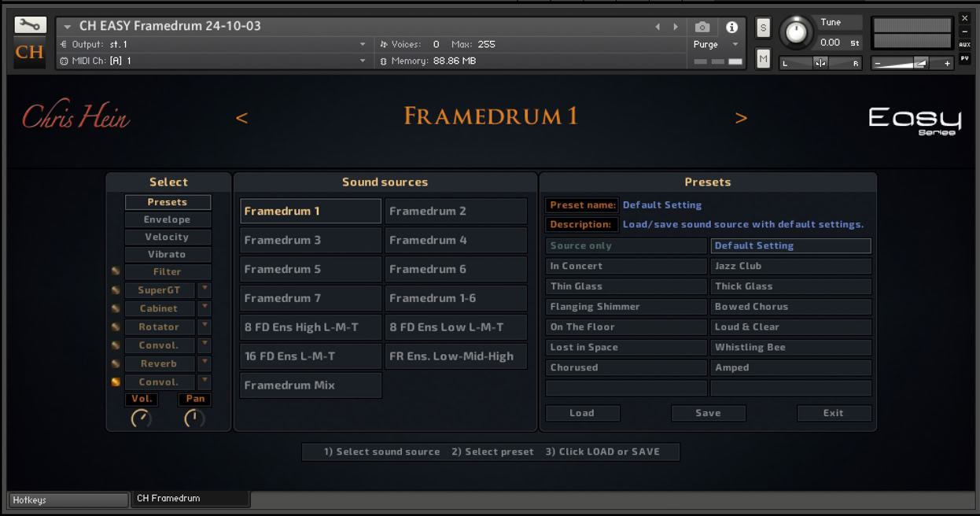Switch to next sound with right chevron
This screenshot has width=980, height=516.
pos(741,118)
